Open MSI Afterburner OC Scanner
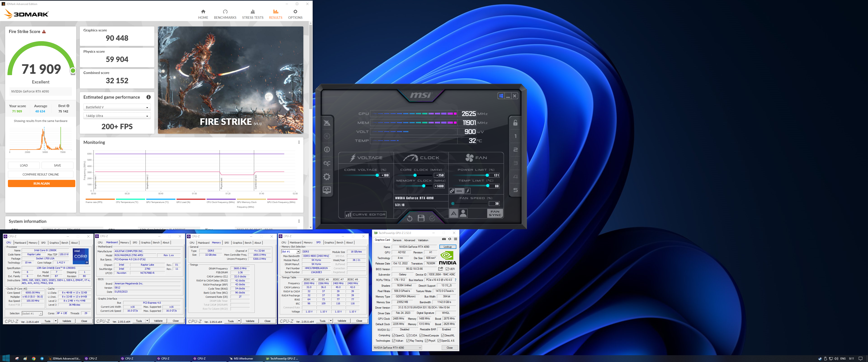 pyautogui.click(x=326, y=163)
